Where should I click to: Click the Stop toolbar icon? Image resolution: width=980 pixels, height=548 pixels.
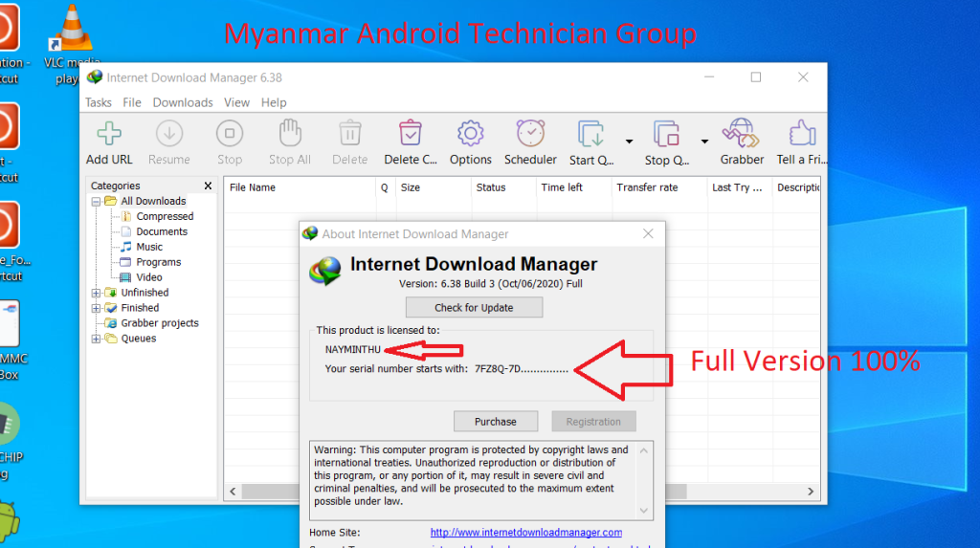[230, 134]
